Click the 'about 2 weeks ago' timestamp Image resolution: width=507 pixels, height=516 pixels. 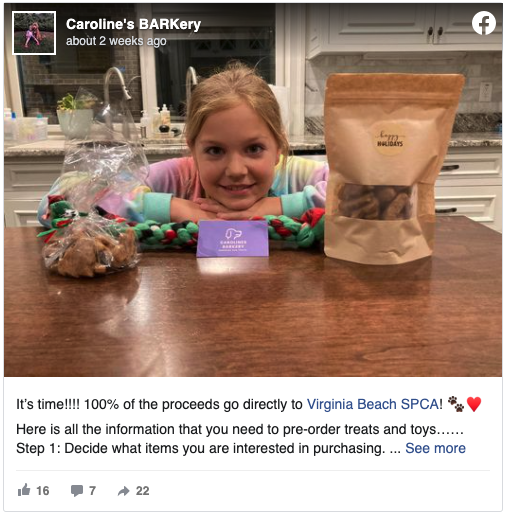coord(116,41)
